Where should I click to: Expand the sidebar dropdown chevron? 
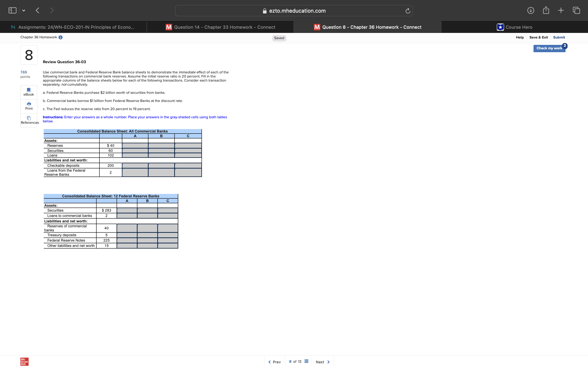click(x=23, y=10)
